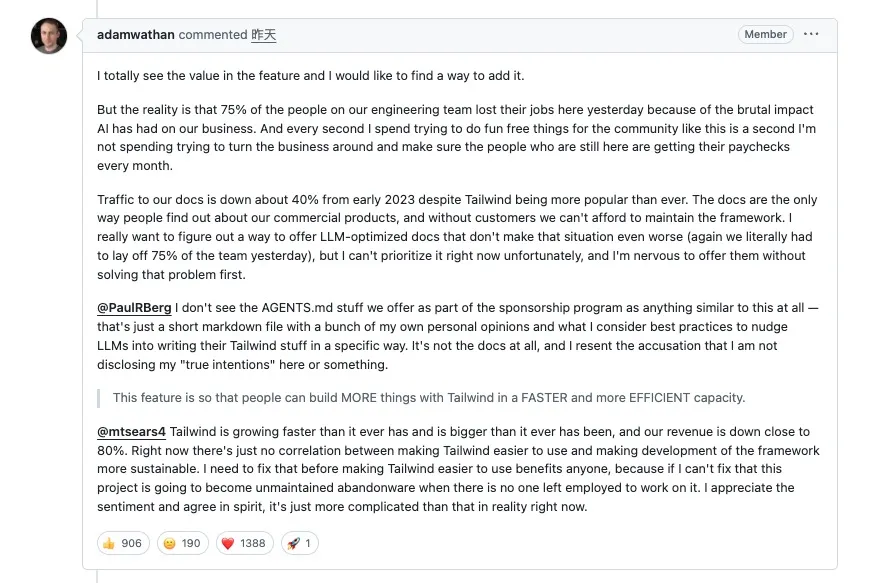Screen dimensions: 869x583
Task: Click the 190 confused reaction count
Action: 190,543
